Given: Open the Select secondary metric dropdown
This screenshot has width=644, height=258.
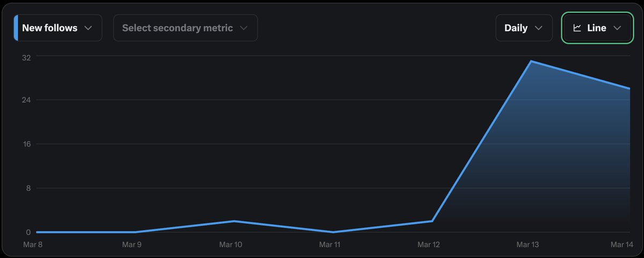Looking at the screenshot, I should pyautogui.click(x=185, y=28).
